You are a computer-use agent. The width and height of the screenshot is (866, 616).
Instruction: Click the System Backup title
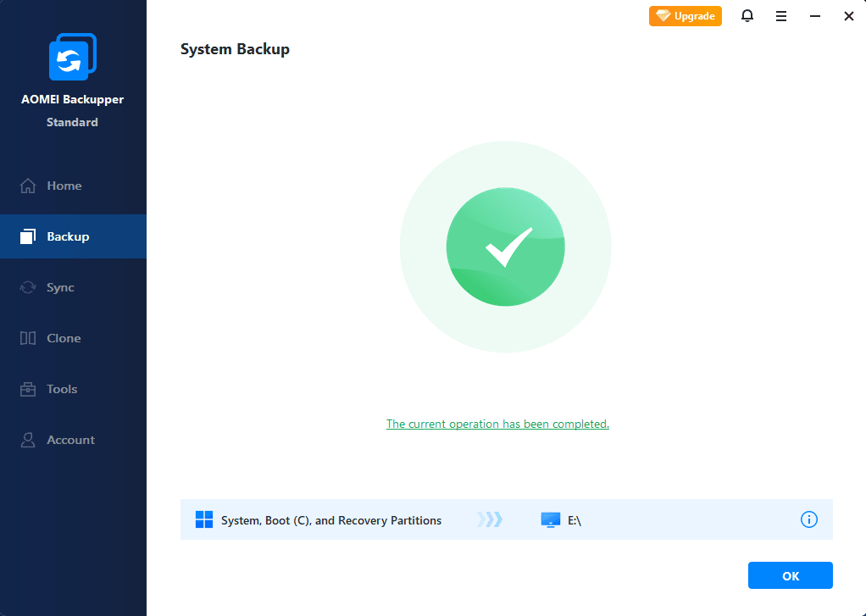click(235, 49)
